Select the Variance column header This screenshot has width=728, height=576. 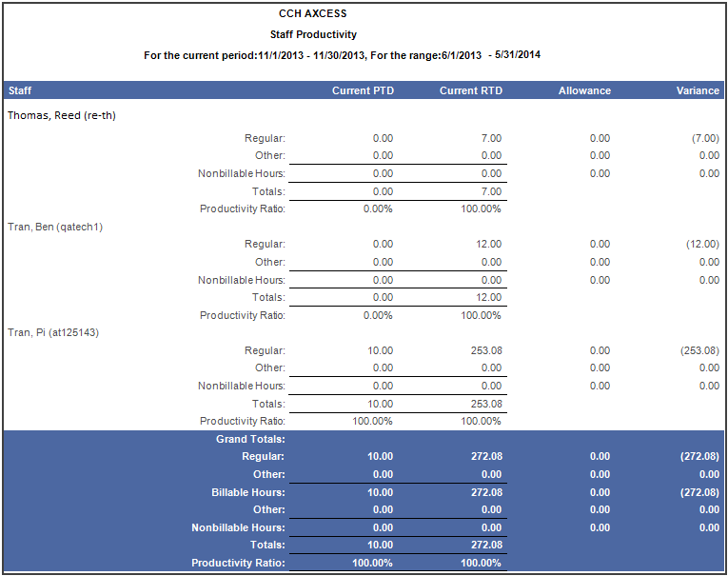(x=697, y=90)
